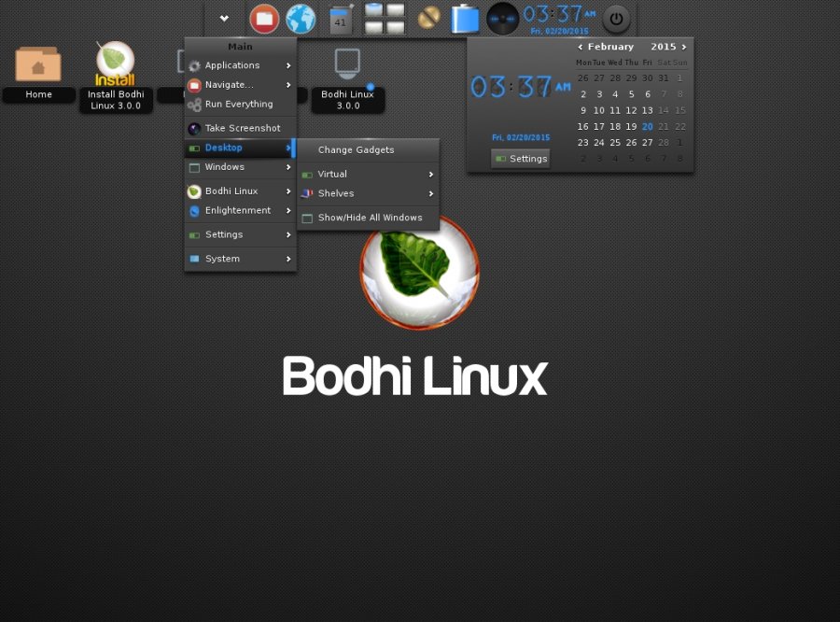Select today's date 20 in calendar
The height and width of the screenshot is (622, 840).
pyautogui.click(x=647, y=126)
